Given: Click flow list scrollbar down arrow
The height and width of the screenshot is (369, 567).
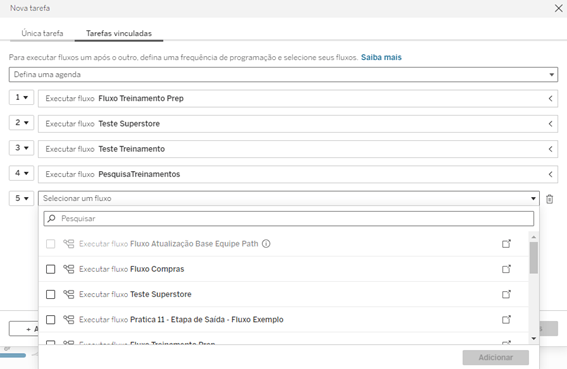Looking at the screenshot, I should [534, 339].
